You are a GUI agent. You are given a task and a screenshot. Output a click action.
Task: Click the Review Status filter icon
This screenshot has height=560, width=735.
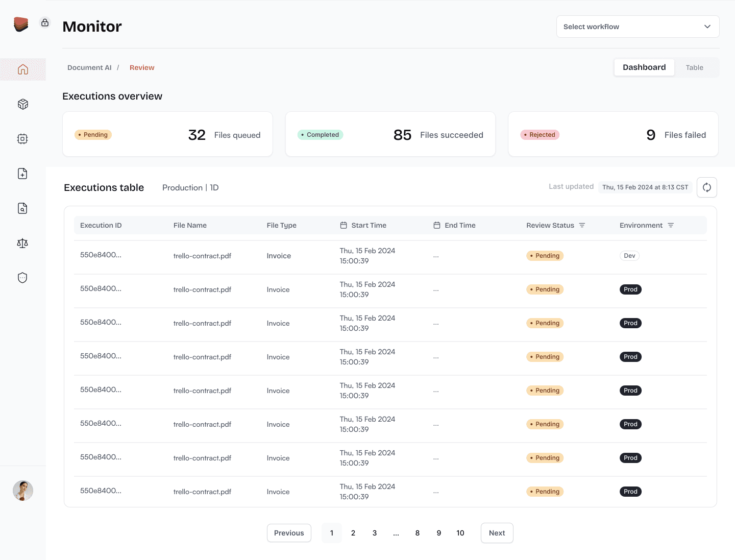(x=582, y=225)
